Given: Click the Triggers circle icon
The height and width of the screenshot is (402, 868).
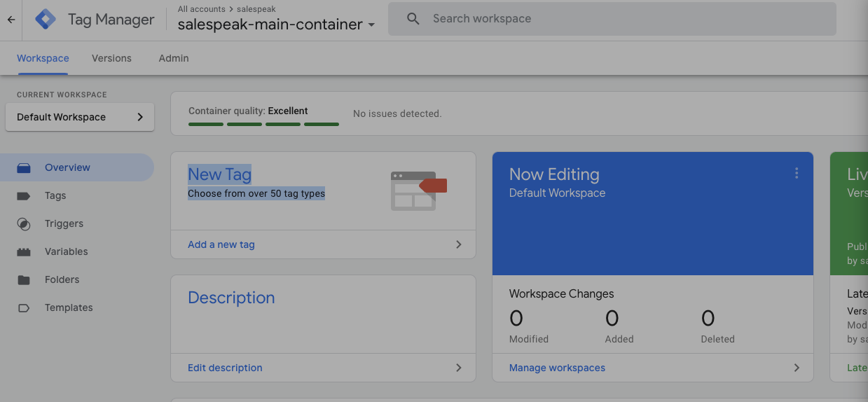Looking at the screenshot, I should click(24, 224).
